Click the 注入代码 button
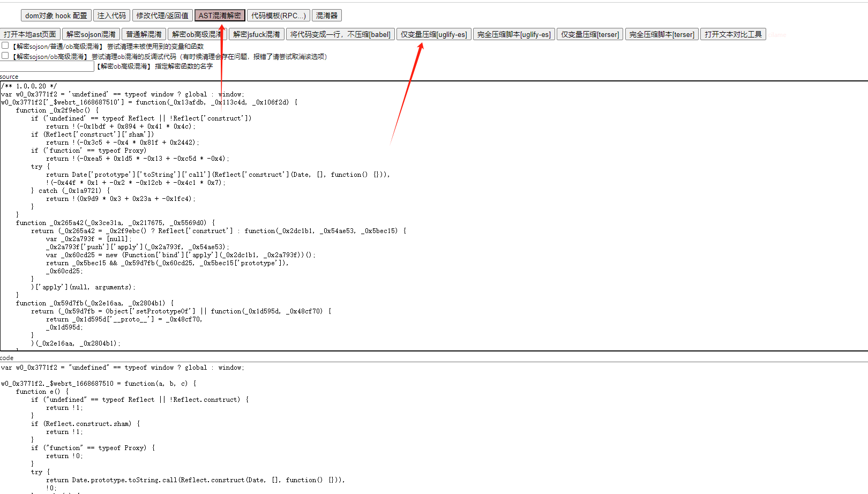868x494 pixels. point(111,15)
